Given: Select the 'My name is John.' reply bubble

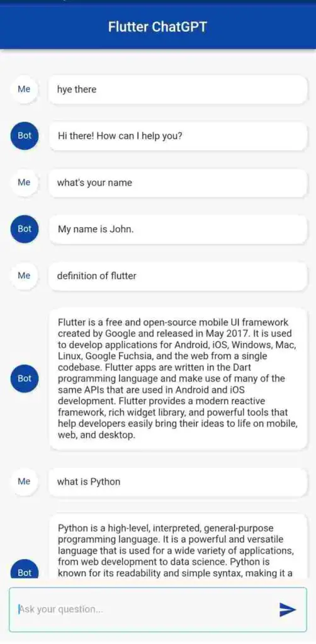Looking at the screenshot, I should pyautogui.click(x=178, y=229).
